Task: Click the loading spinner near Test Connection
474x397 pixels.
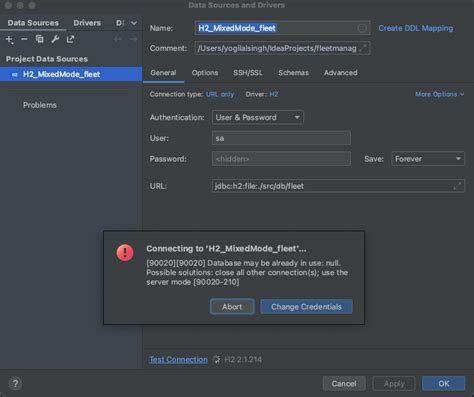Action: (216, 359)
